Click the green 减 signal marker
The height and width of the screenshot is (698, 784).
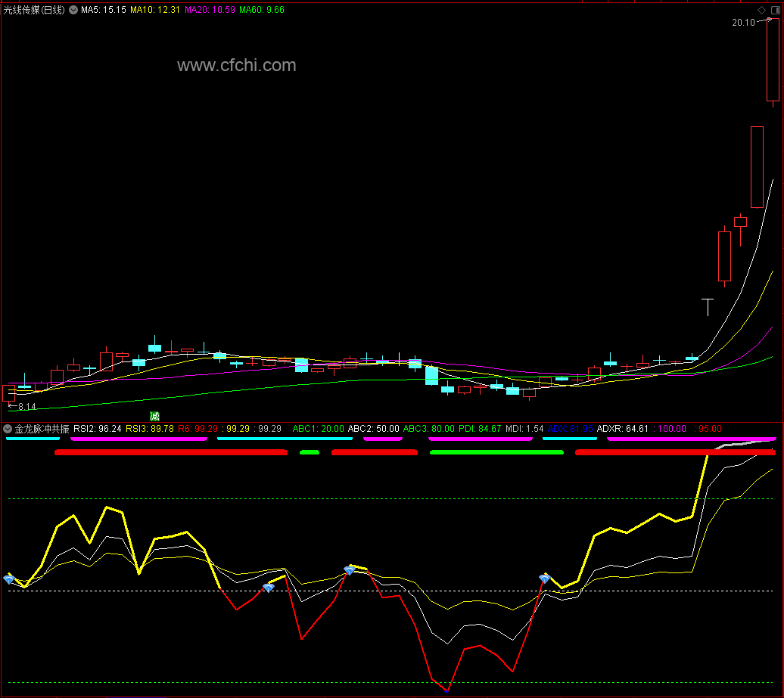[154, 416]
